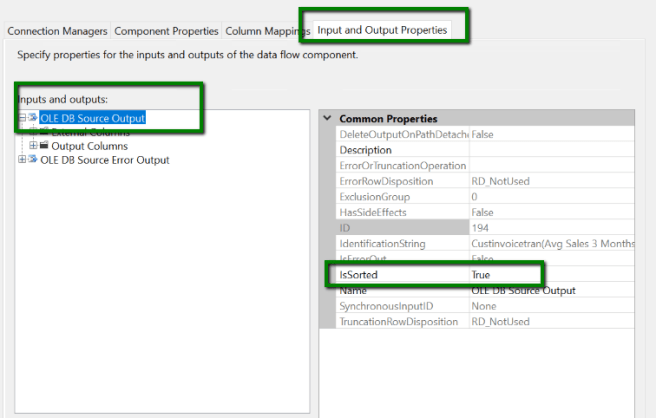Click the Output Columns folder icon
This screenshot has width=656, height=418.
[44, 146]
